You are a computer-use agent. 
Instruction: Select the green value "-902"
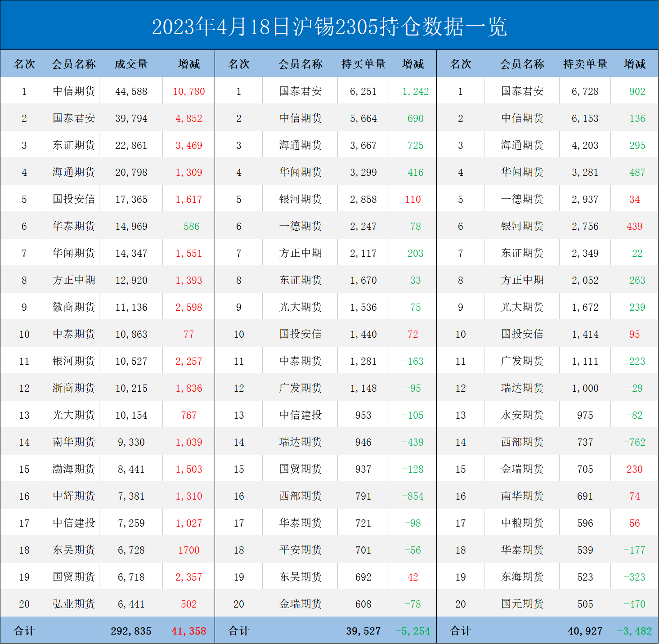(635, 91)
